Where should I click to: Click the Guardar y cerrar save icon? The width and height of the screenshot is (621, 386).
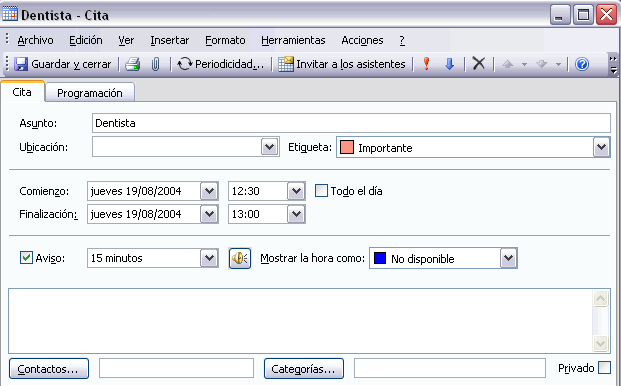click(21, 64)
